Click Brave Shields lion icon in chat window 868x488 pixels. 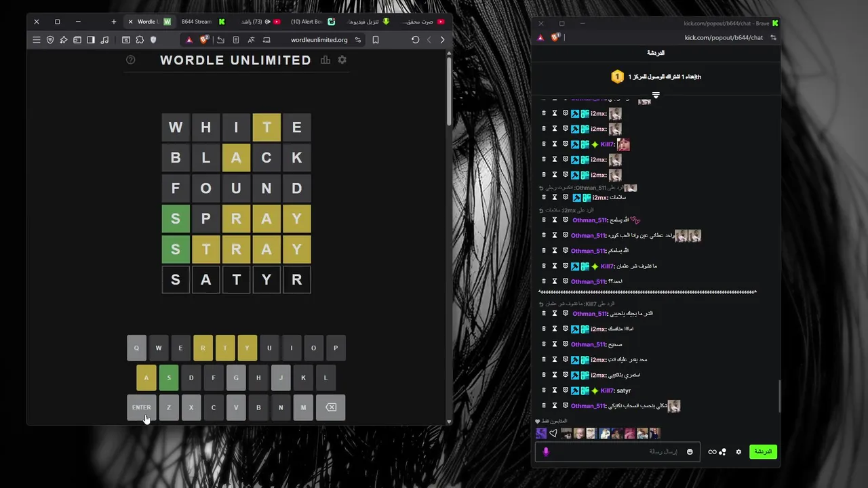[555, 37]
